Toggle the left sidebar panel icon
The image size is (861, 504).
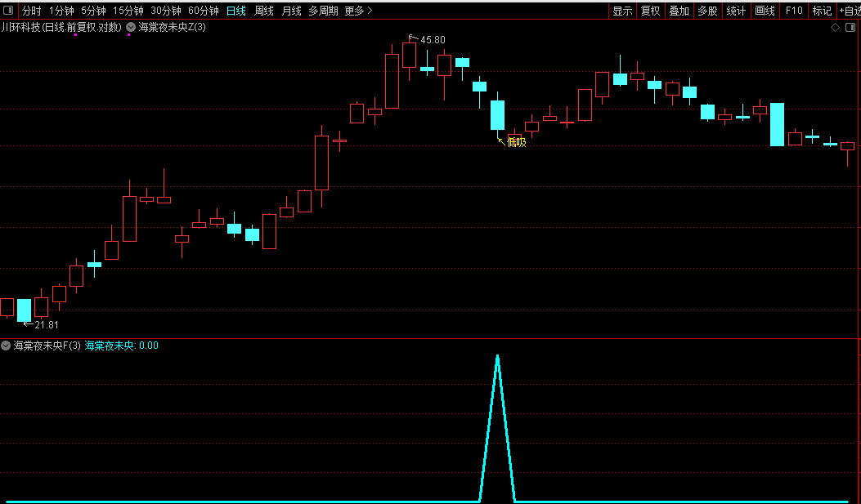tap(8, 11)
